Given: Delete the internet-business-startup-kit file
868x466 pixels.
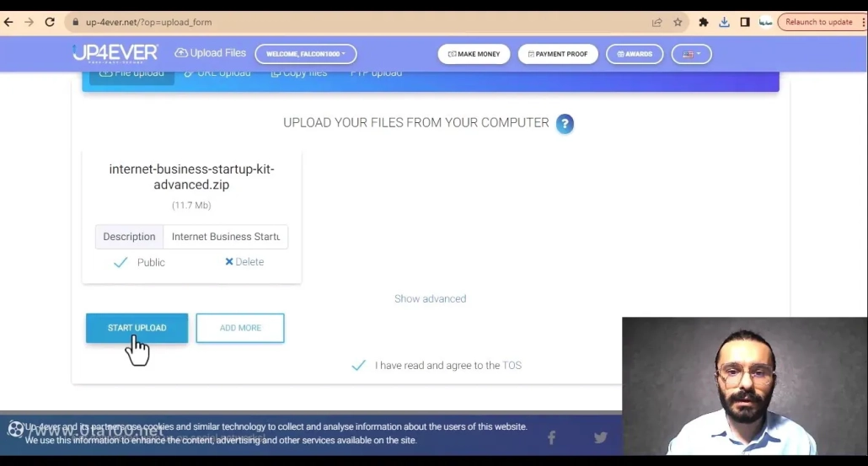Looking at the screenshot, I should [x=244, y=262].
